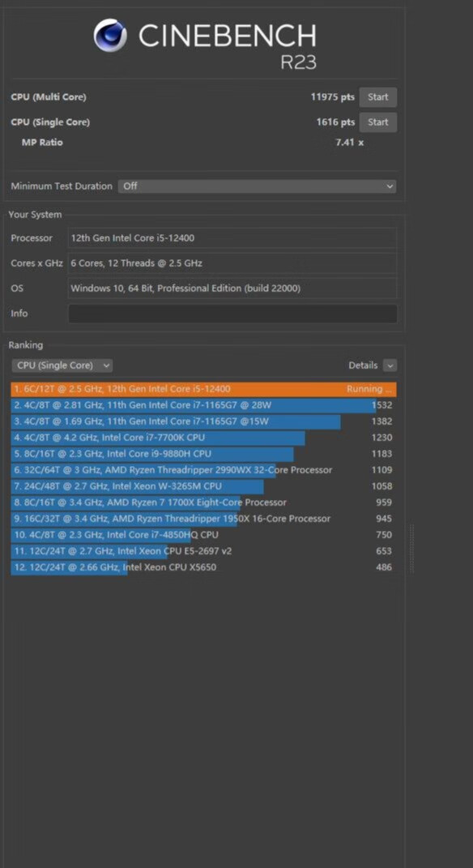Select ranking row Intel Core i9-9880H
Viewport: 473px width, 868px height.
[x=203, y=454]
